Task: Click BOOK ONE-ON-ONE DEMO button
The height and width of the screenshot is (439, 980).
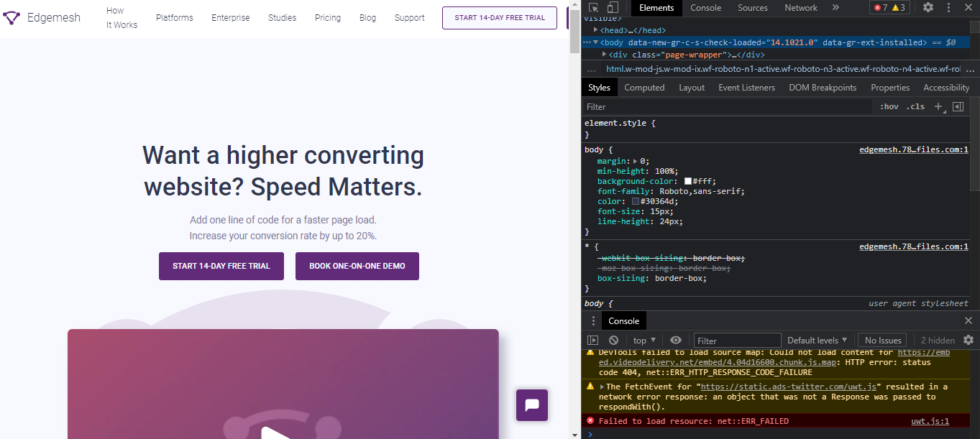Action: pyautogui.click(x=357, y=266)
